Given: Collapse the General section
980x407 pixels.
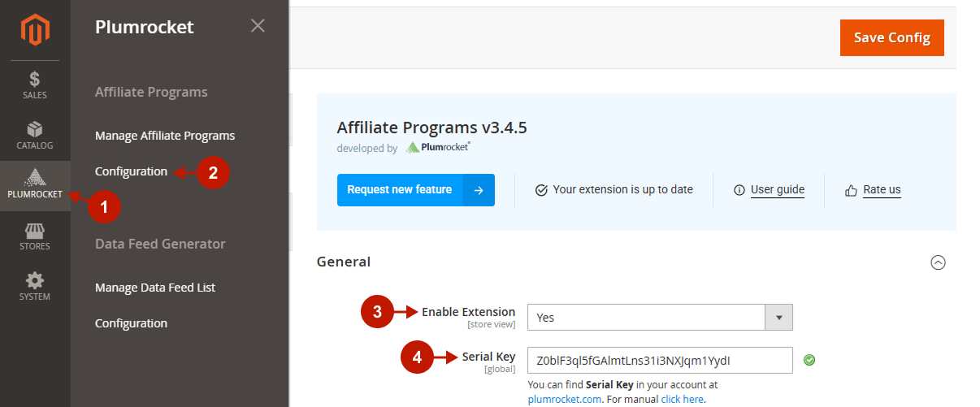Looking at the screenshot, I should pyautogui.click(x=938, y=262).
